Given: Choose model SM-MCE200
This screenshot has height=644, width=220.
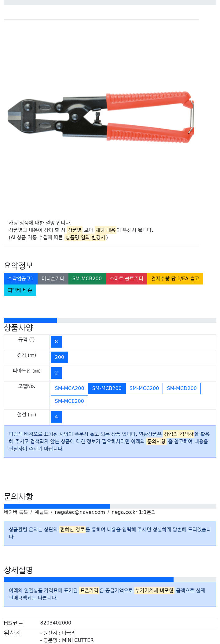Looking at the screenshot, I should [x=69, y=401].
